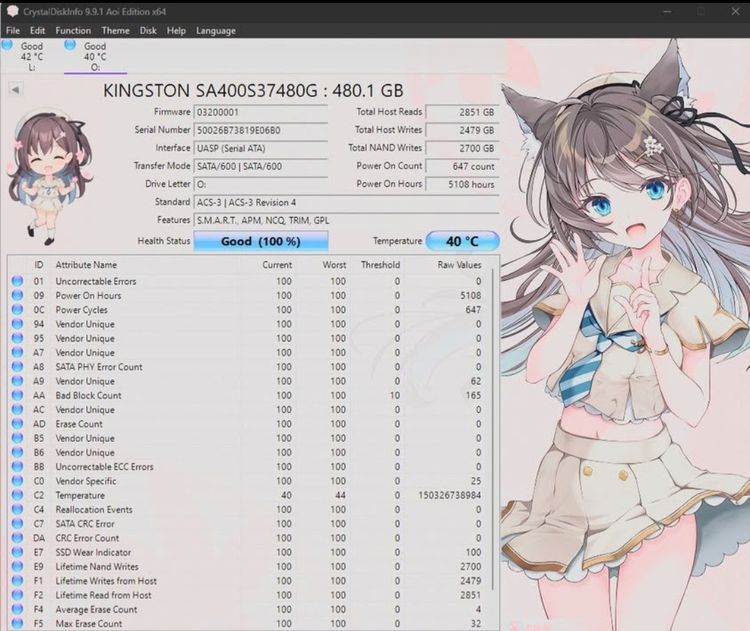The image size is (750, 631).
Task: Click the Good (100 %) health status button
Action: click(x=261, y=241)
